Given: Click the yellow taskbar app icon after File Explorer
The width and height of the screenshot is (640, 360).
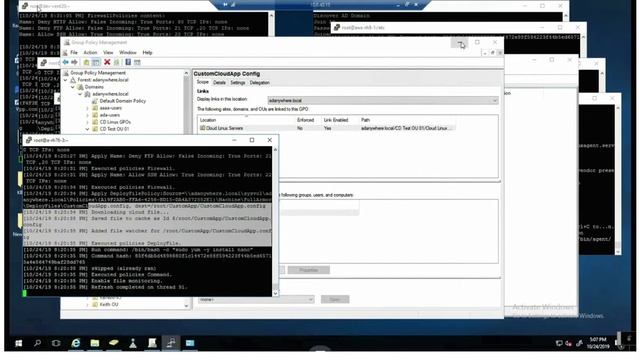Looking at the screenshot, I should (114, 343).
